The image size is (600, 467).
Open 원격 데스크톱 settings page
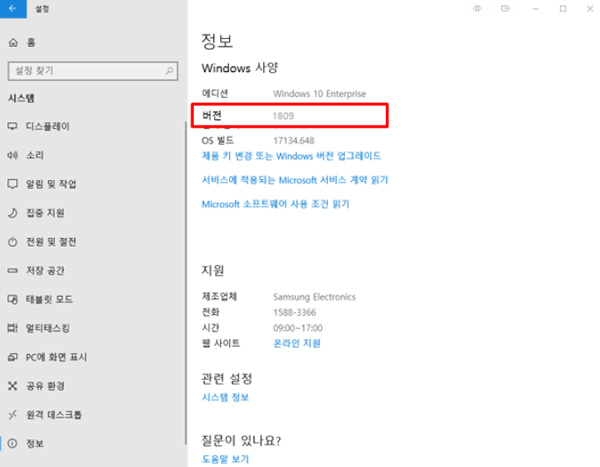54,415
